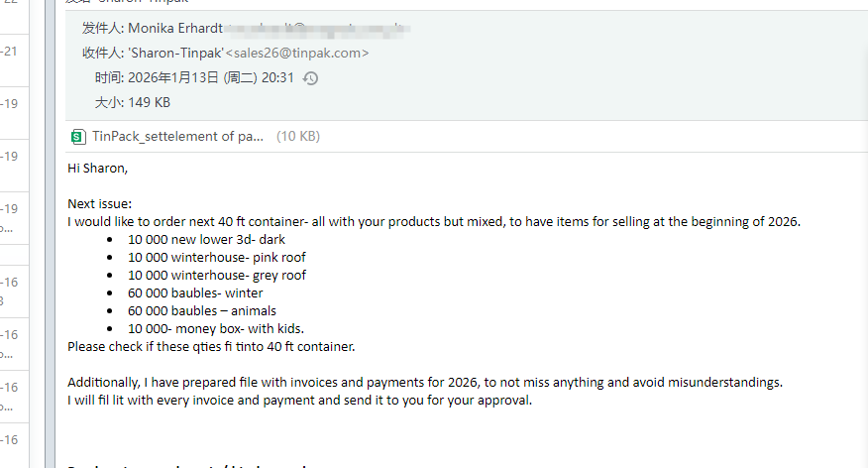The width and height of the screenshot is (868, 468).
Task: Select sender name Monika Erhardt
Action: (172, 29)
